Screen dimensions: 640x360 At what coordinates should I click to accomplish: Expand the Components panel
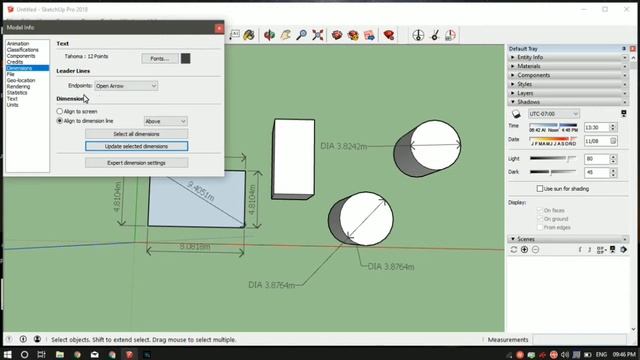tap(567, 75)
